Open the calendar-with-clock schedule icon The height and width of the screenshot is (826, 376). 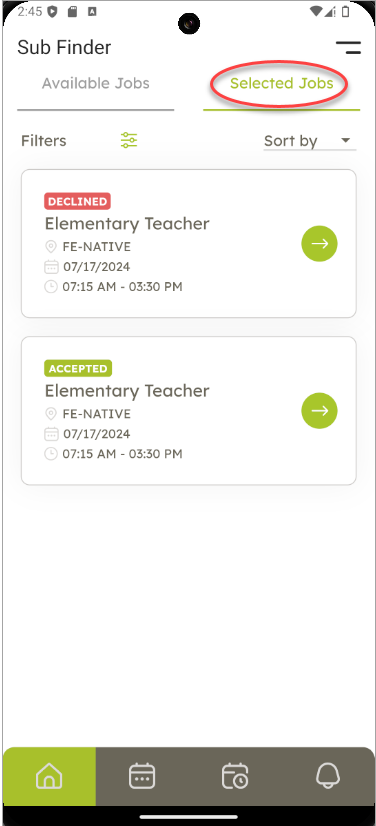click(x=235, y=776)
